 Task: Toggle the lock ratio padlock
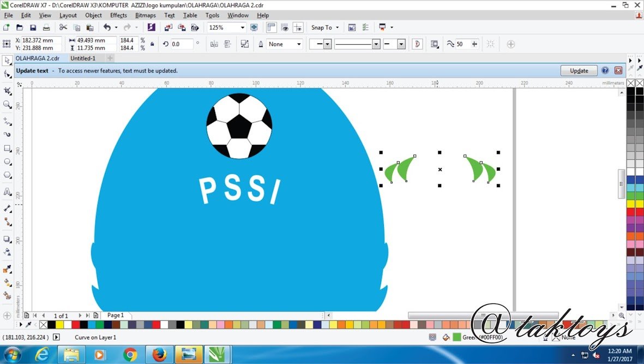pyautogui.click(x=152, y=44)
